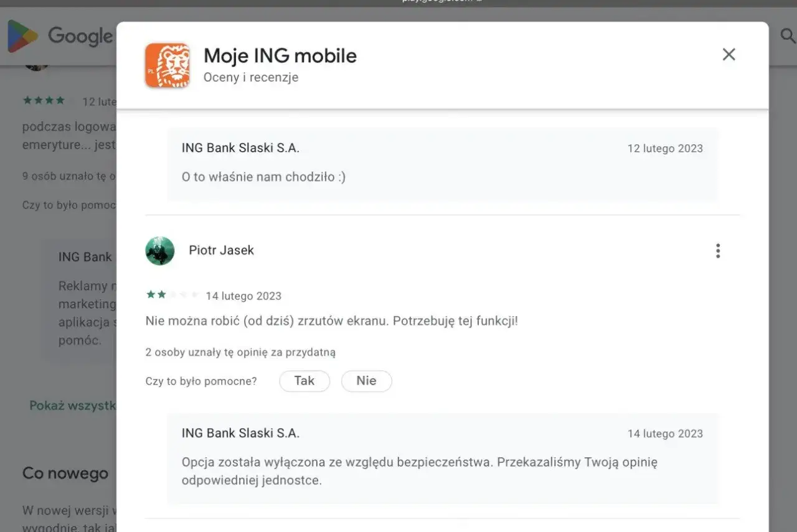Screen dimensions: 797x532
Task: Click the Moje ING mobile dialog title
Action: point(280,56)
